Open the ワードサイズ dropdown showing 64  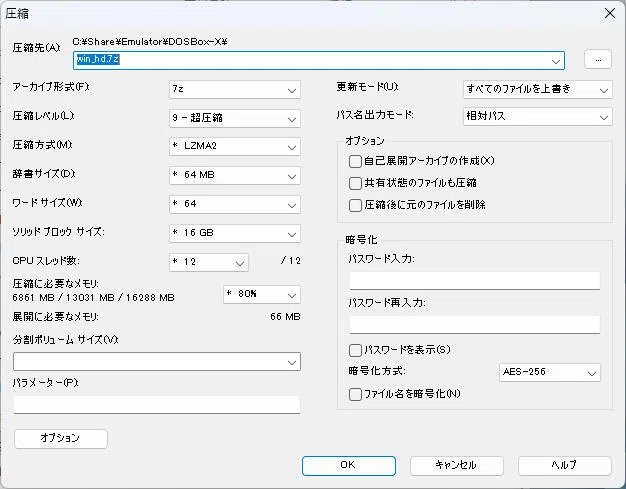point(235,204)
